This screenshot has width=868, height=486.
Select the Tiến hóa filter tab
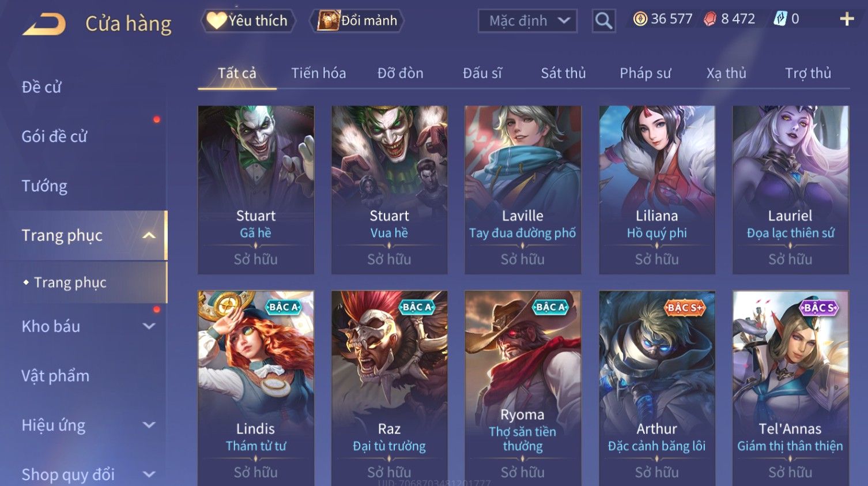pyautogui.click(x=318, y=73)
